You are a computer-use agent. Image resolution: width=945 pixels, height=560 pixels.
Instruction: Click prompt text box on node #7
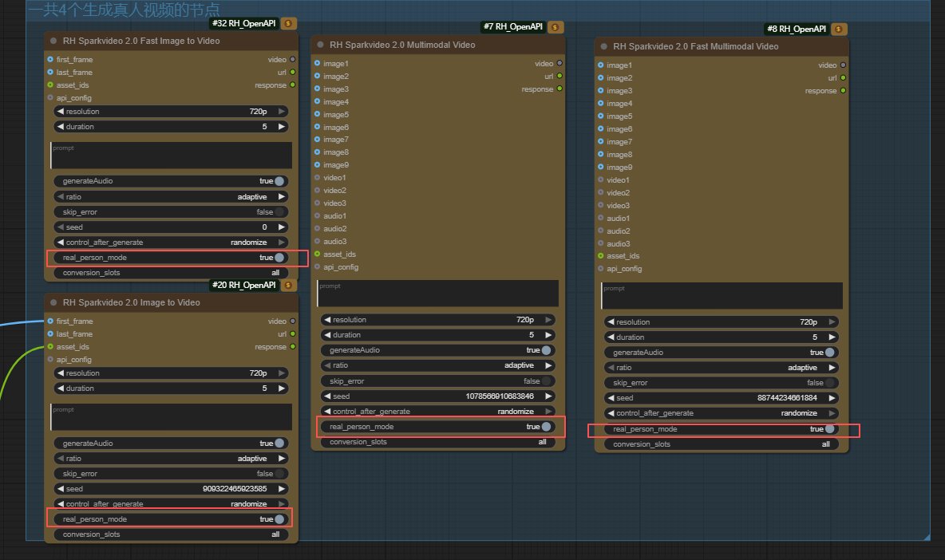point(438,294)
